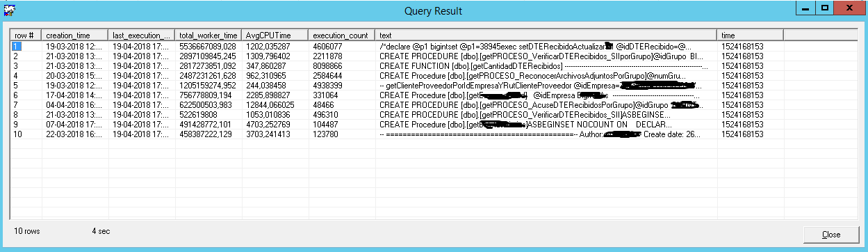Select the cell 458387222,129
Screen dimensions: 868x252
206,134
